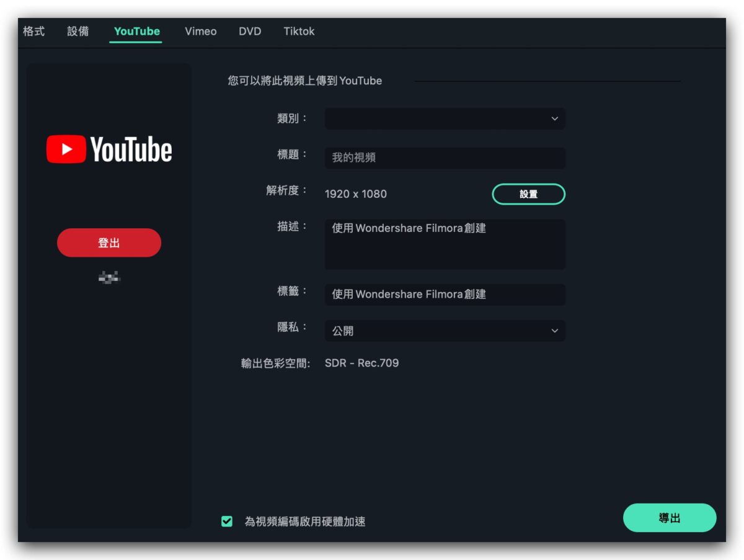Open the 類別 category dropdown
Image resolution: width=744 pixels, height=560 pixels.
(x=445, y=118)
